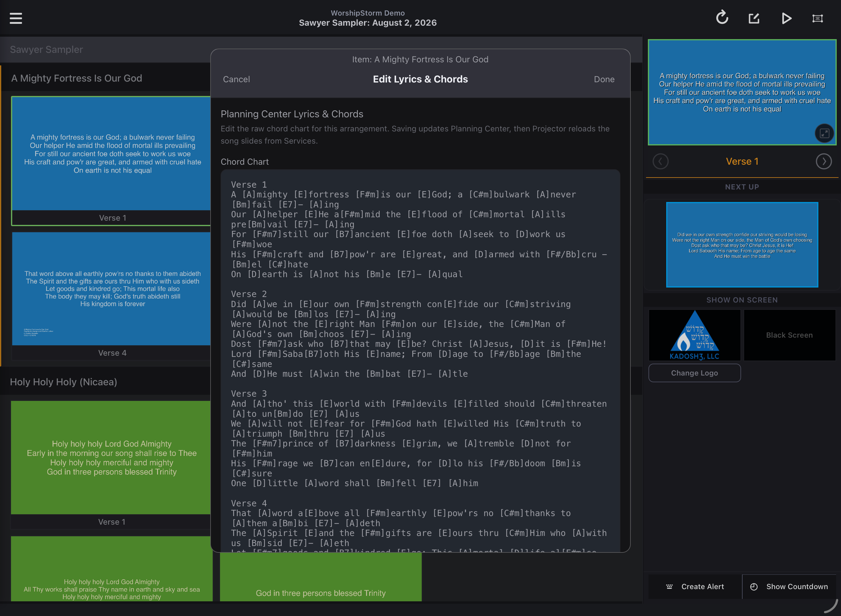
Task: Click the stage display layout icon
Action: (x=817, y=18)
